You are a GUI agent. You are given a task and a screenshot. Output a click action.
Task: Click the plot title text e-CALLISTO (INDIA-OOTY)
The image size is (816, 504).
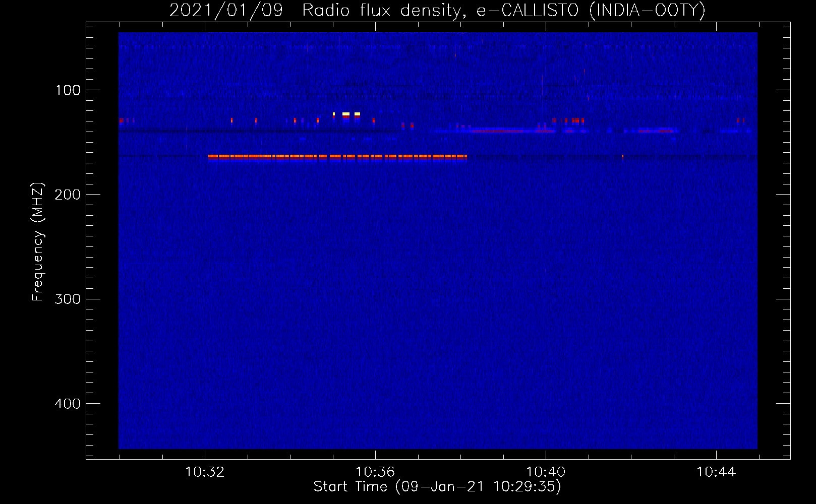(591, 10)
